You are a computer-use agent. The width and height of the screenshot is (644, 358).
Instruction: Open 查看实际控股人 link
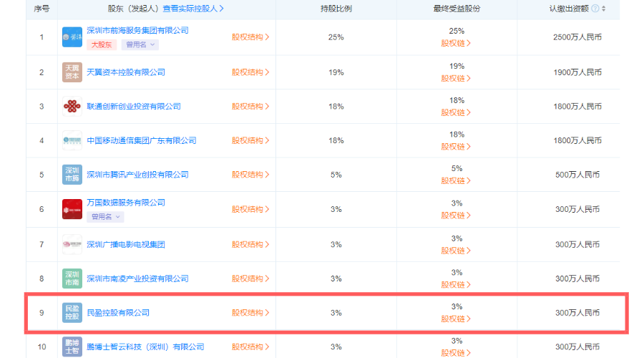(193, 9)
